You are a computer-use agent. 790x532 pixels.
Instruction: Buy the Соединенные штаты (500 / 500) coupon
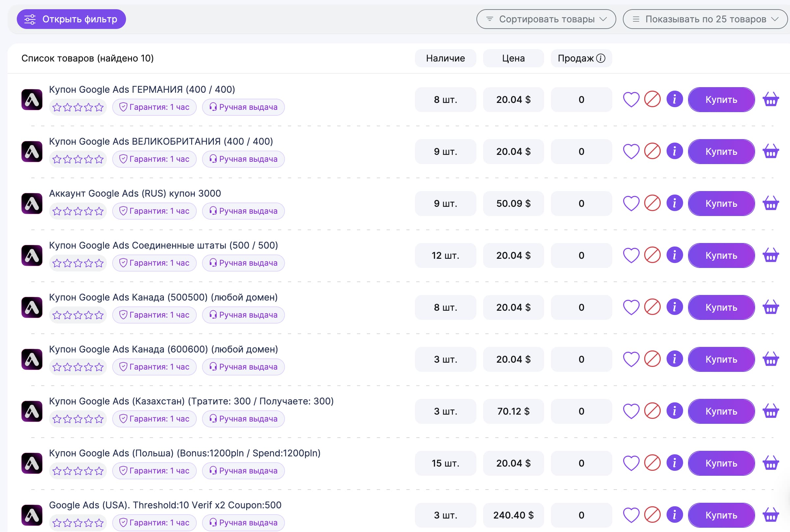pos(722,255)
